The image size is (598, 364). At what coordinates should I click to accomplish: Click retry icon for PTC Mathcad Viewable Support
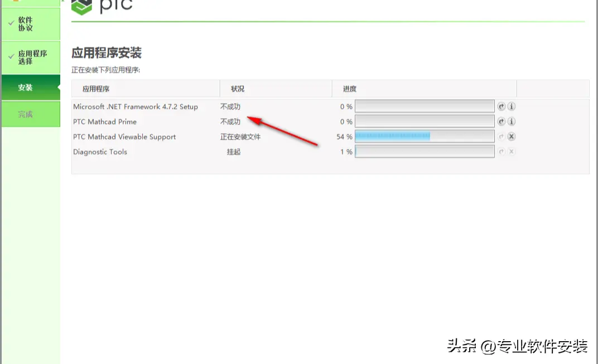click(x=501, y=137)
